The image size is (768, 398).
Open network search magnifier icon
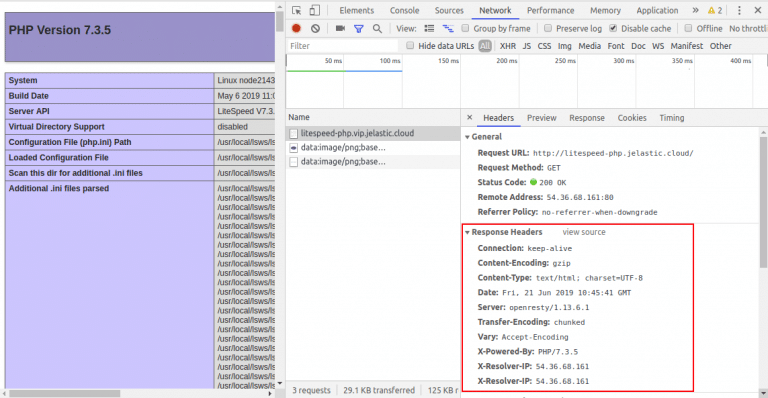(377, 29)
